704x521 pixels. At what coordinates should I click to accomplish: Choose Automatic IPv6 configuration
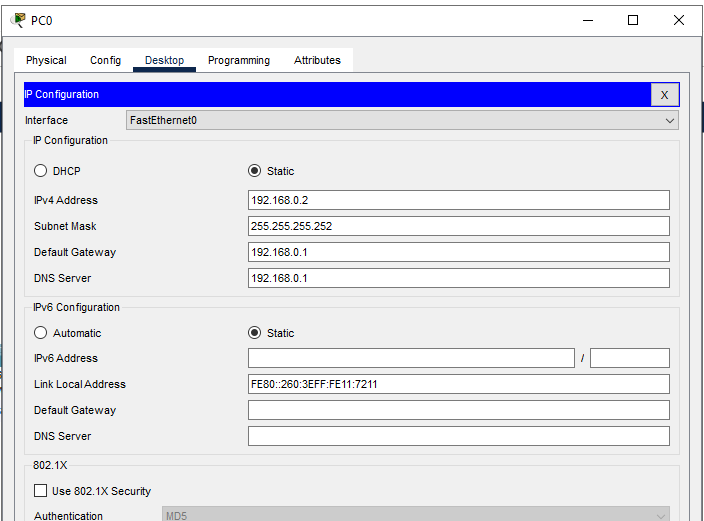pos(40,333)
